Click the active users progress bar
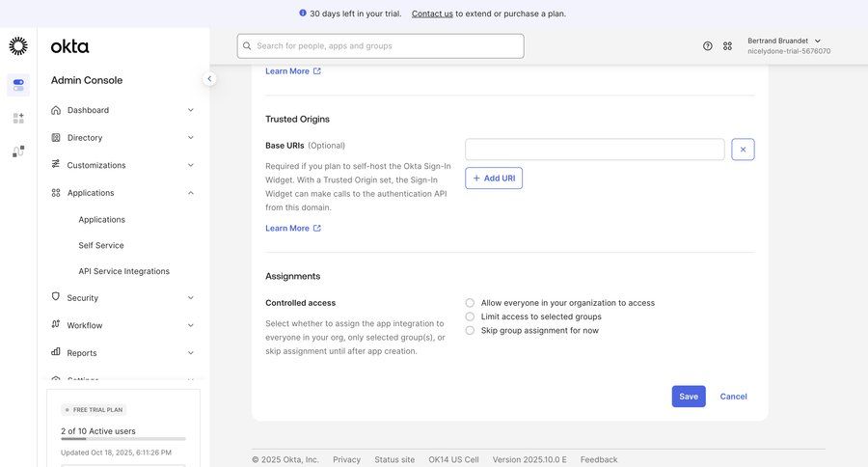868x467 pixels. (123, 439)
